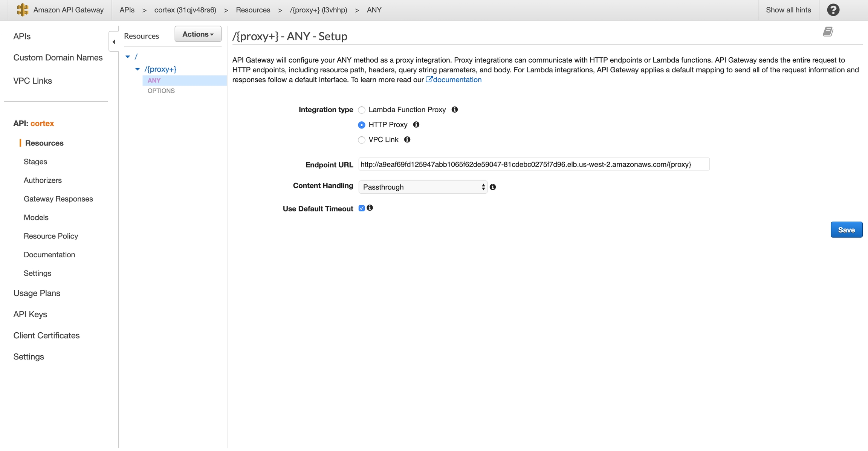Uncheck Use Default Timeout checkbox

362,208
